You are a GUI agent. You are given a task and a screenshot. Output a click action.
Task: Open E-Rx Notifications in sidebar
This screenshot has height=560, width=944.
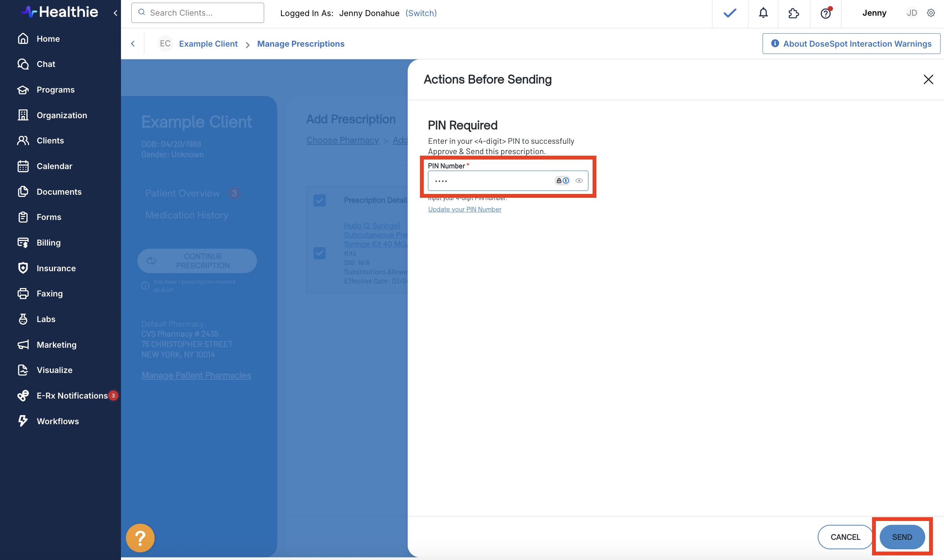tap(72, 396)
